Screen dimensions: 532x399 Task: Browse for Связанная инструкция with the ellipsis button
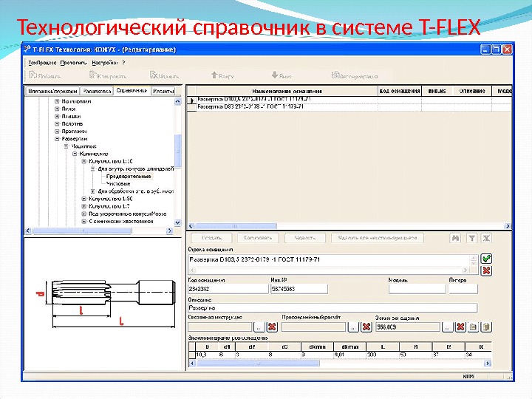pyautogui.click(x=259, y=327)
